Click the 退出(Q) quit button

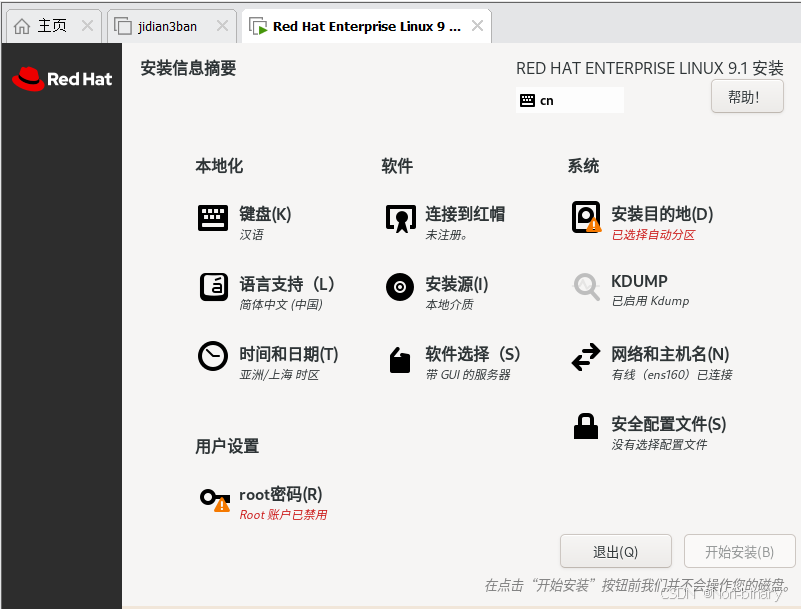click(x=616, y=551)
